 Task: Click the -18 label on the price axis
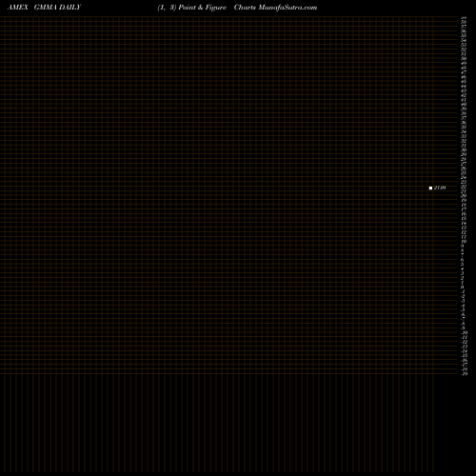(x=464, y=369)
